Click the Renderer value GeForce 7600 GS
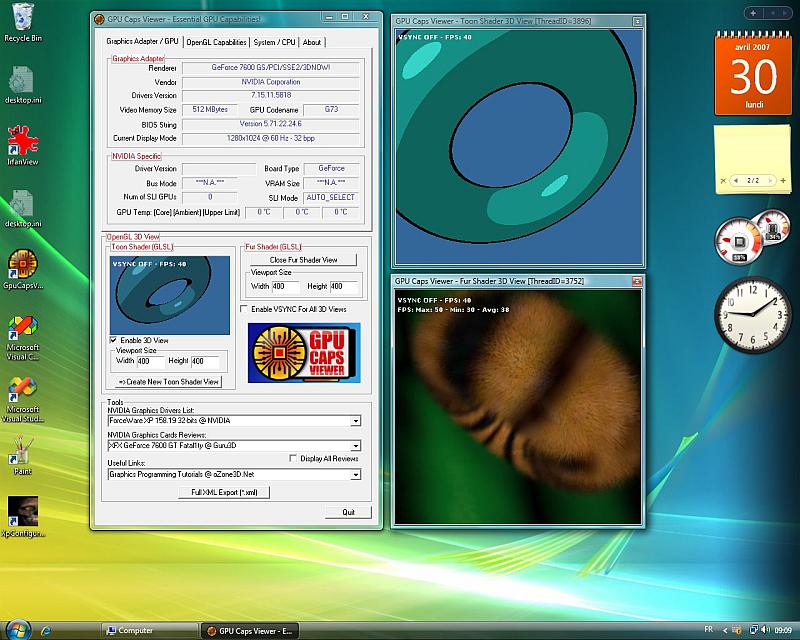Viewport: 800px width, 640px height. 270,67
